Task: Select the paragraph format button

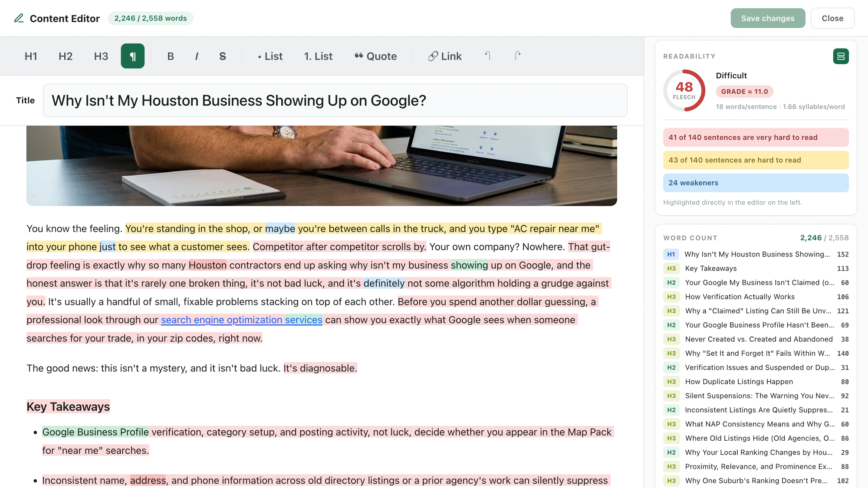Action: 133,56
